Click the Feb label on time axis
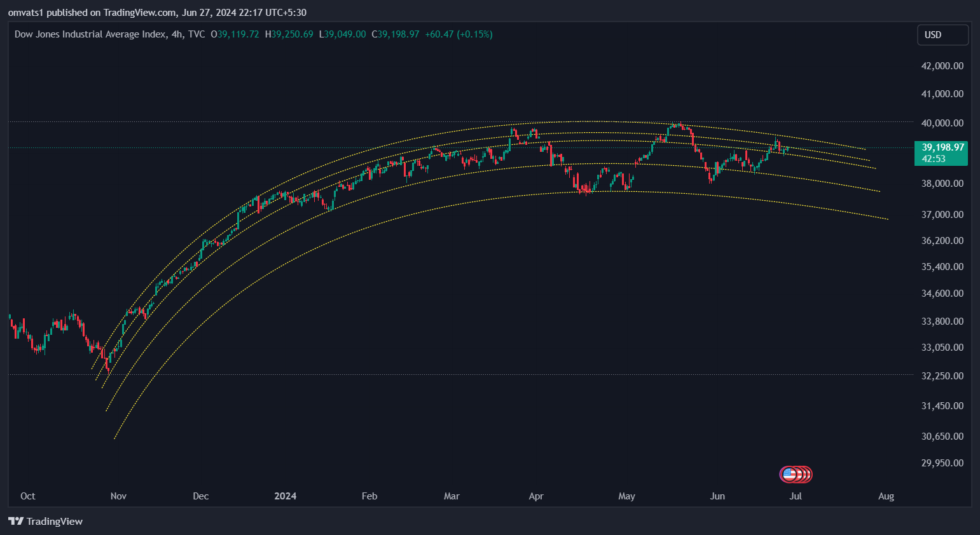Screen dimensions: 980x535 (369, 496)
